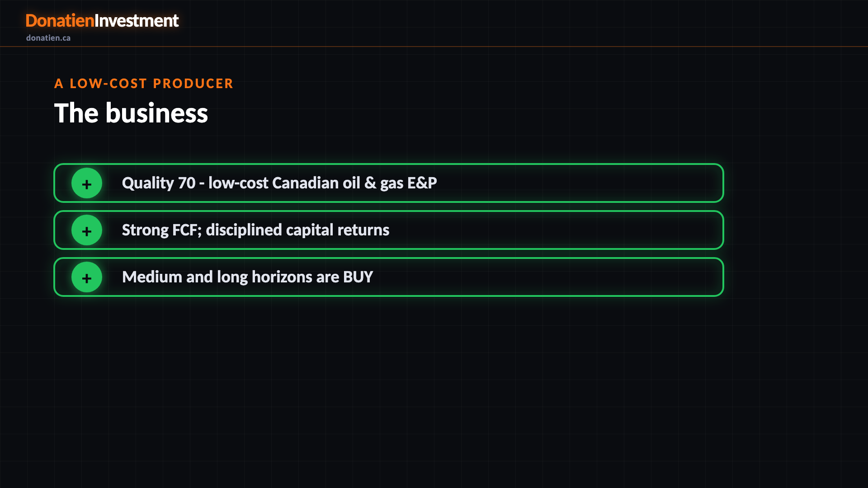This screenshot has width=868, height=488.
Task: Select the 'Quality 70 - low-cost Canadian' card
Action: pos(389,183)
